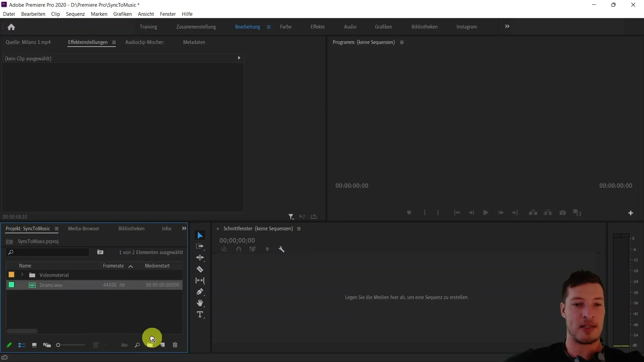Click green label of Drums.wav
The height and width of the screenshot is (362, 644).
click(11, 285)
